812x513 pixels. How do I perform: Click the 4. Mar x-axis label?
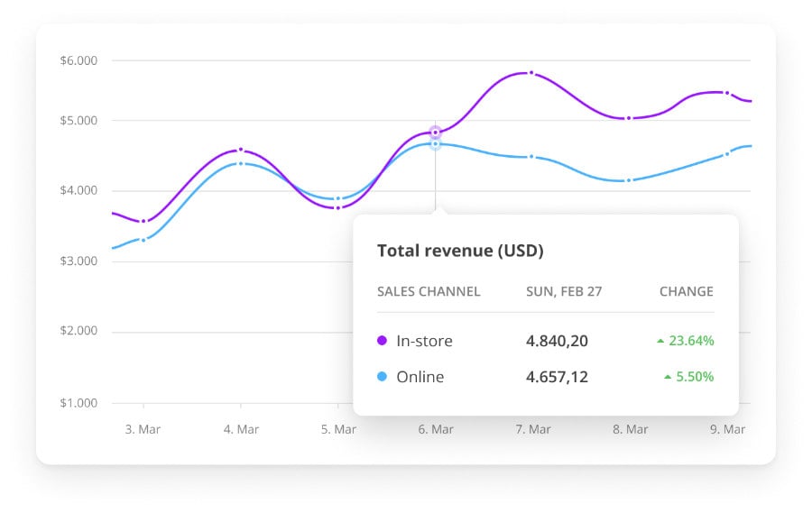241,430
